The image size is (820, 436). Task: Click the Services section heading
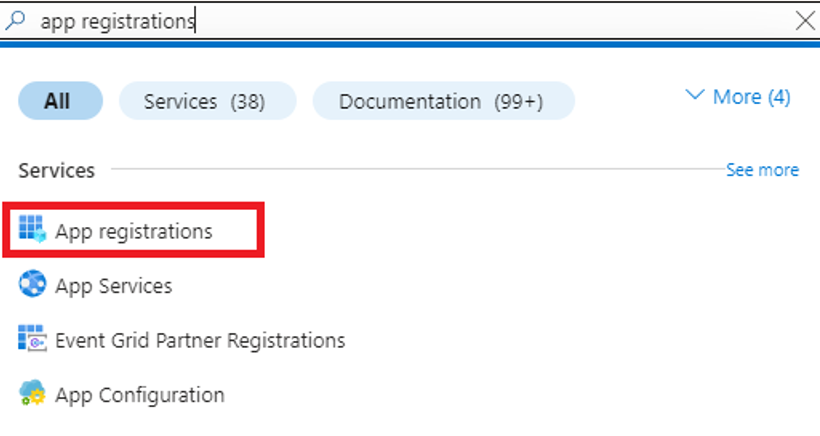56,170
